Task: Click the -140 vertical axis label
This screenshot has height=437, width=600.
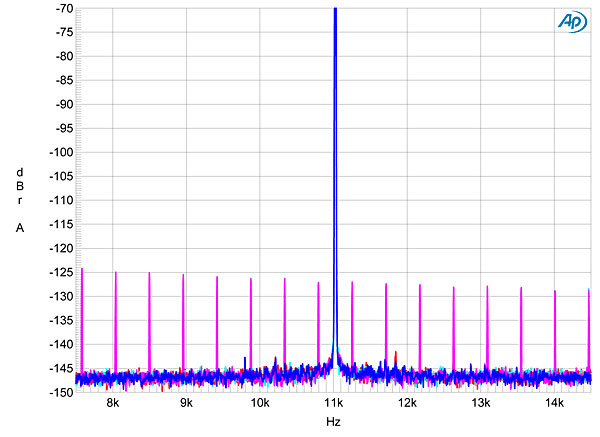Action: click(x=61, y=344)
